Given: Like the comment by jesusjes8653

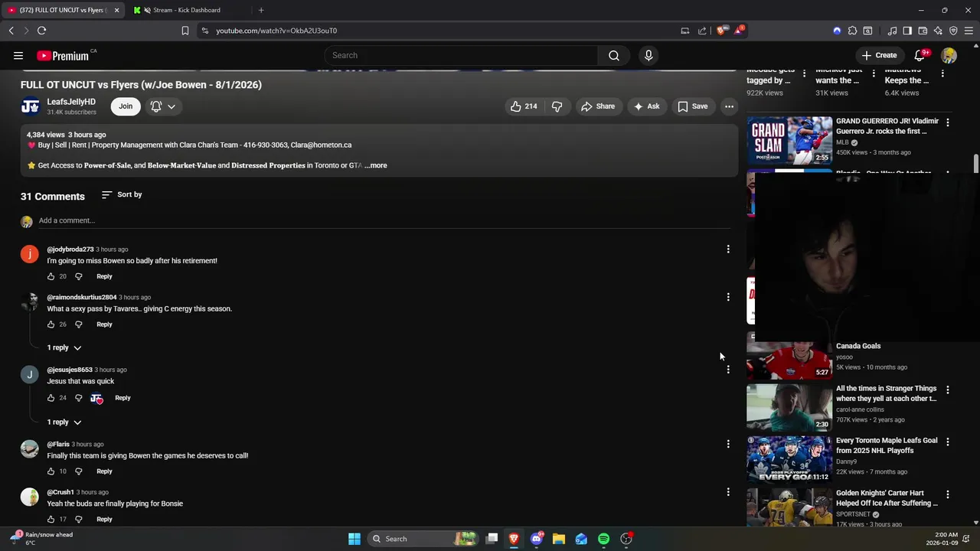Looking at the screenshot, I should pos(51,398).
